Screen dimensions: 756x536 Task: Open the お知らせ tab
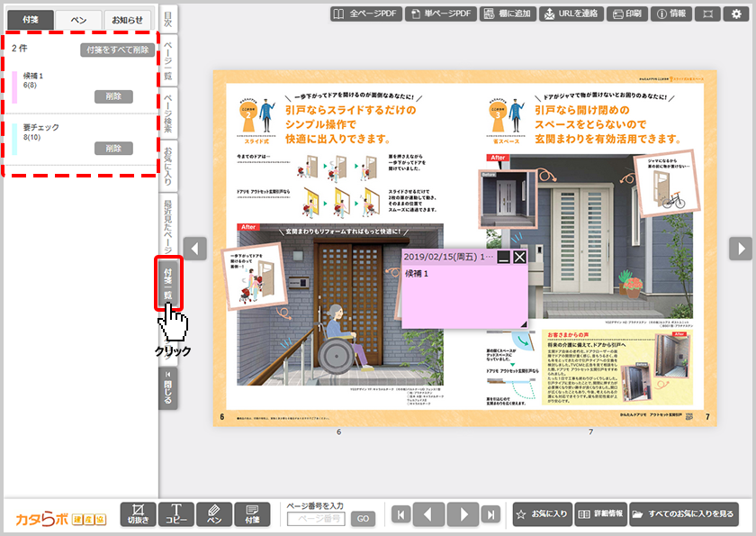click(x=127, y=20)
